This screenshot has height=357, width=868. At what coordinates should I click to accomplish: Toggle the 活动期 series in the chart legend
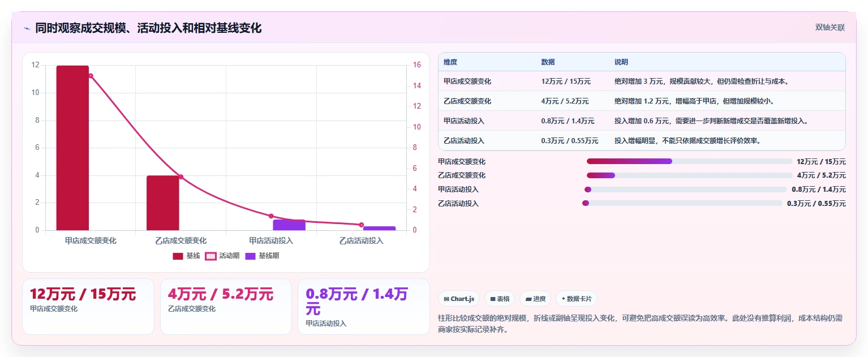[222, 256]
